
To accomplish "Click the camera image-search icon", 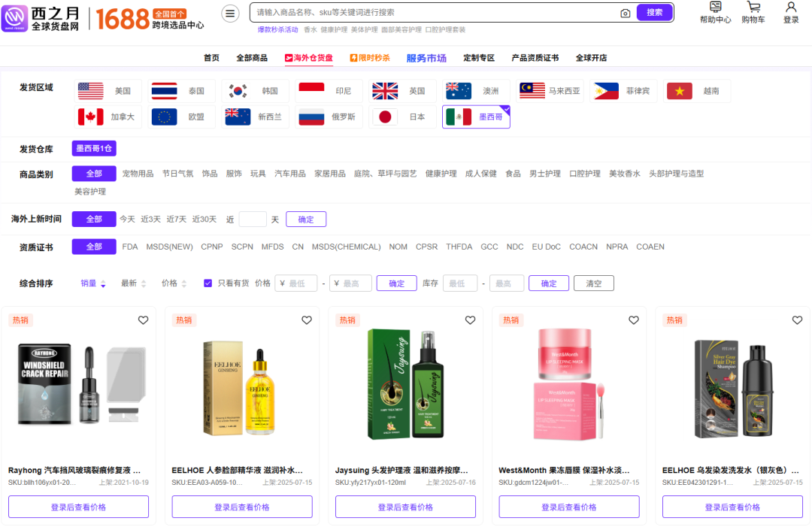I will (625, 13).
